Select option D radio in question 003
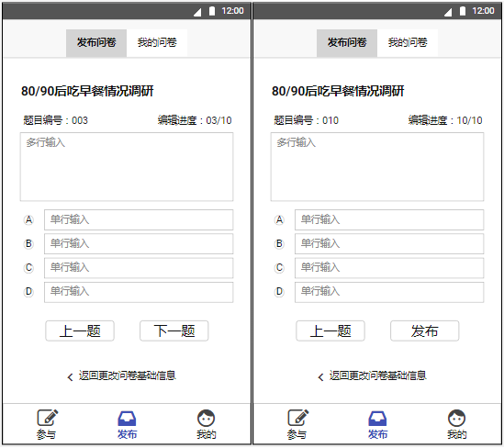 coord(28,292)
